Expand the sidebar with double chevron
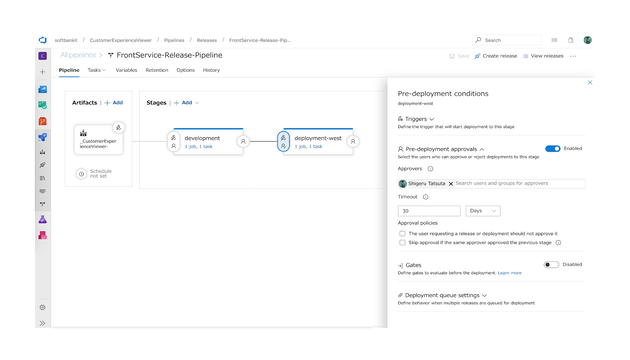The image size is (630, 360). (43, 323)
